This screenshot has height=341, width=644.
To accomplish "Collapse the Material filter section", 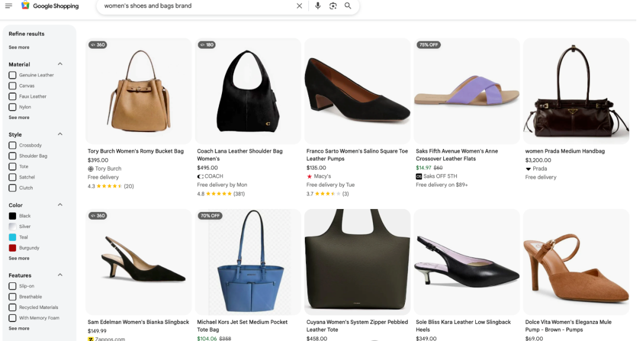I will 60,64.
